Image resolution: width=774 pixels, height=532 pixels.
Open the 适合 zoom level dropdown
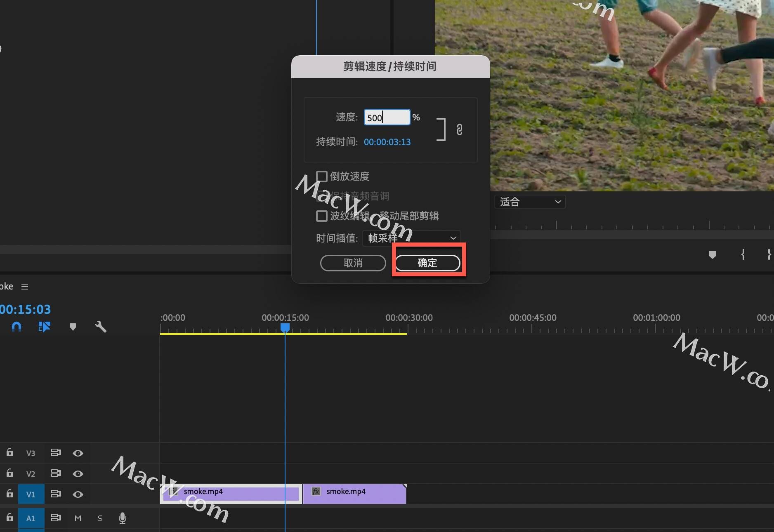point(530,202)
